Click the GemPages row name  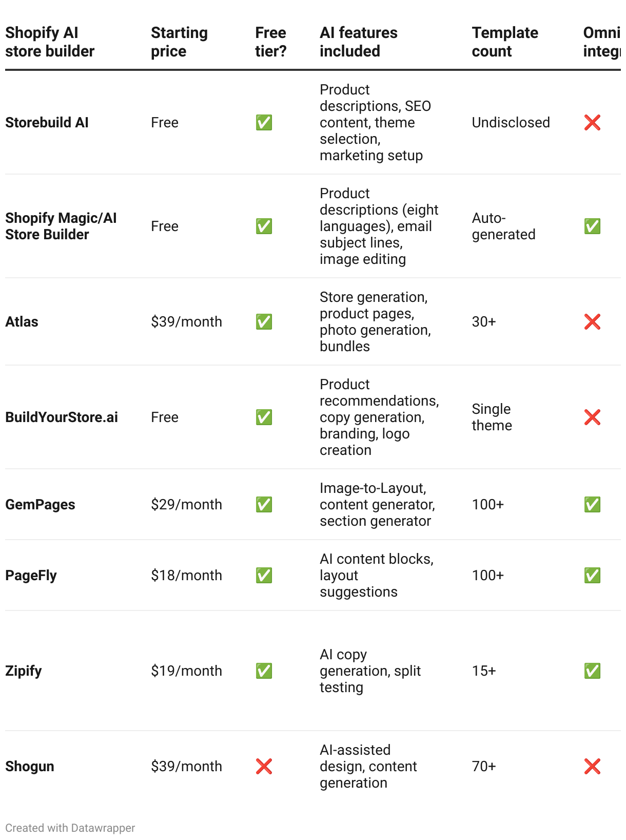tap(40, 505)
